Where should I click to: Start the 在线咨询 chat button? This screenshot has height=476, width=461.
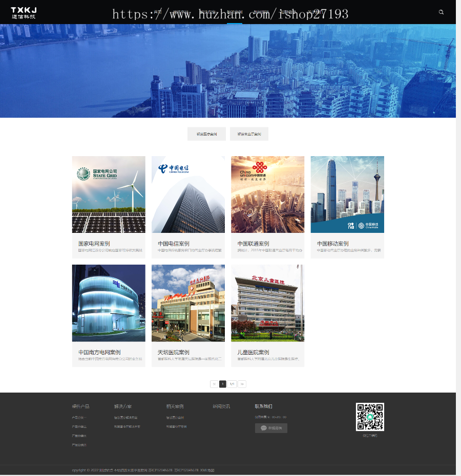pos(271,428)
